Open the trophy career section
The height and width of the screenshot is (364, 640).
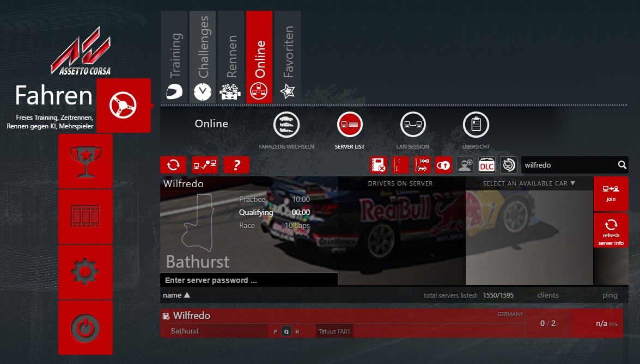pos(86,162)
